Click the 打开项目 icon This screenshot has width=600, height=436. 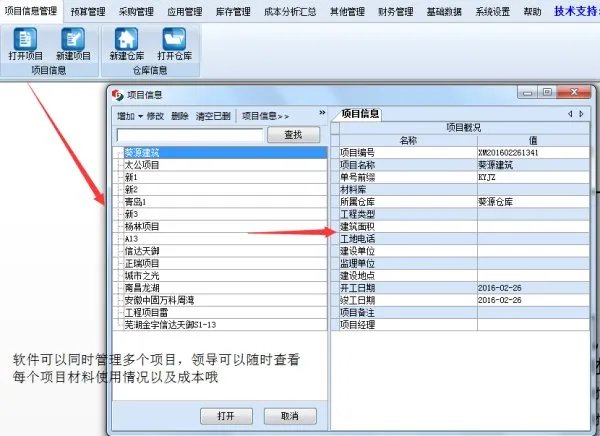pos(26,39)
